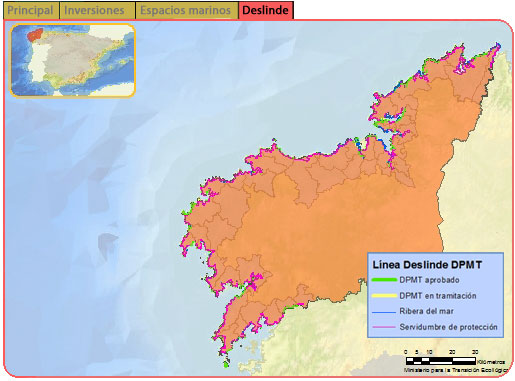Click the Línea Deslinde DPMT legend title
The width and height of the screenshot is (515, 381).
(427, 265)
